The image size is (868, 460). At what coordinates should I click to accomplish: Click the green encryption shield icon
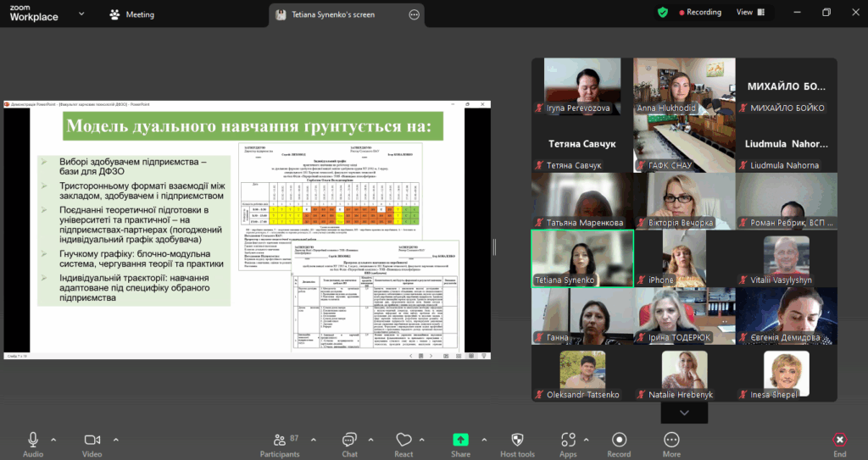(x=663, y=13)
